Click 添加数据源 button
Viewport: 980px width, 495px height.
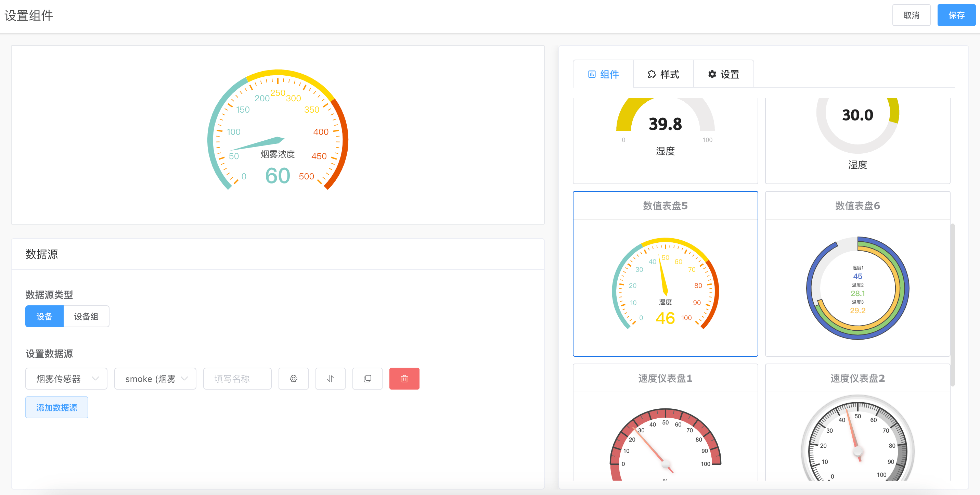[x=57, y=407]
